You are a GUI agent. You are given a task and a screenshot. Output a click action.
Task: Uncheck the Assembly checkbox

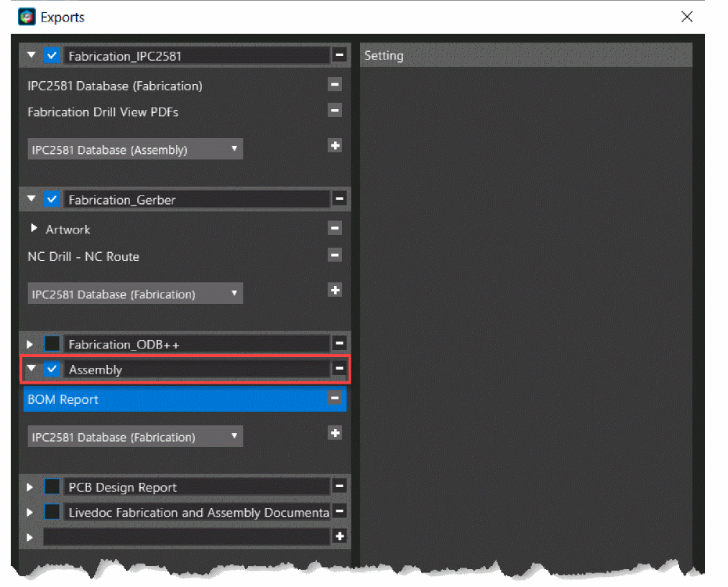52,369
